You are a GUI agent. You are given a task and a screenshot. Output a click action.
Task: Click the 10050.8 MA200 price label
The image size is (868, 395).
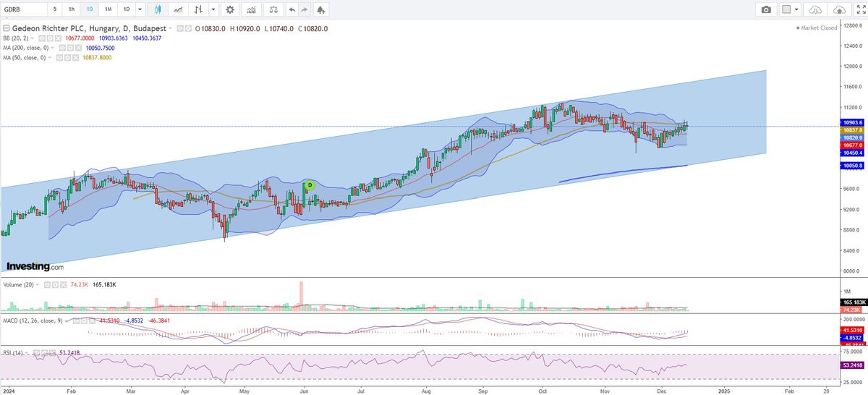[x=852, y=166]
